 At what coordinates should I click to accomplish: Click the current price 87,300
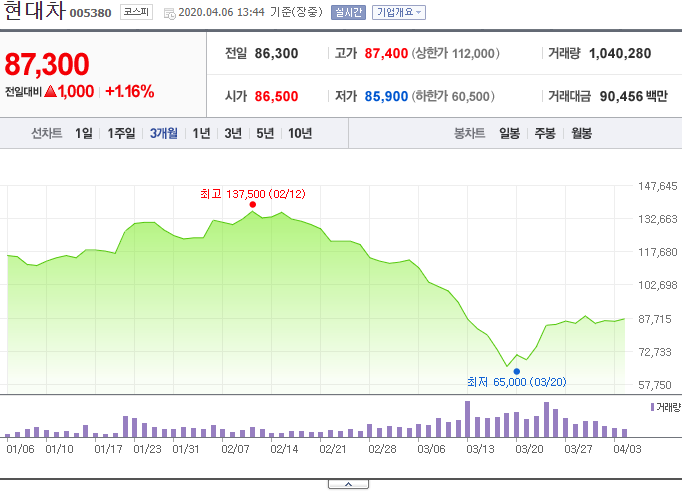click(x=47, y=64)
